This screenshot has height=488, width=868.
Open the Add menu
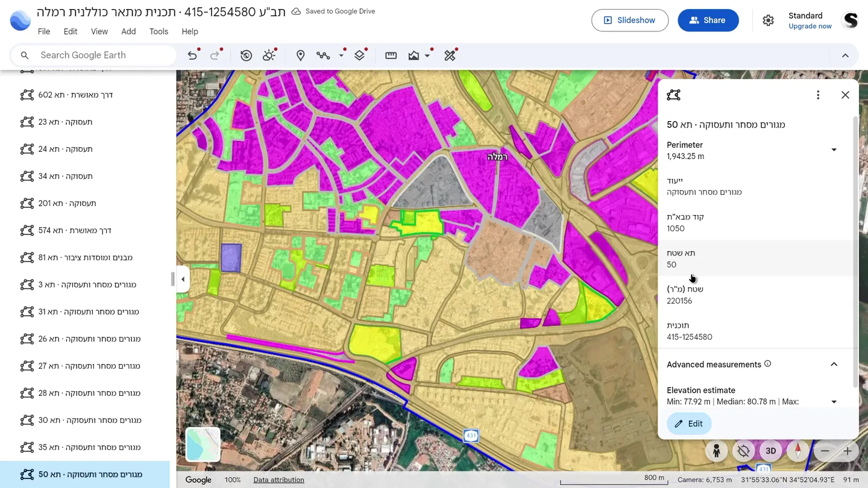pos(128,31)
